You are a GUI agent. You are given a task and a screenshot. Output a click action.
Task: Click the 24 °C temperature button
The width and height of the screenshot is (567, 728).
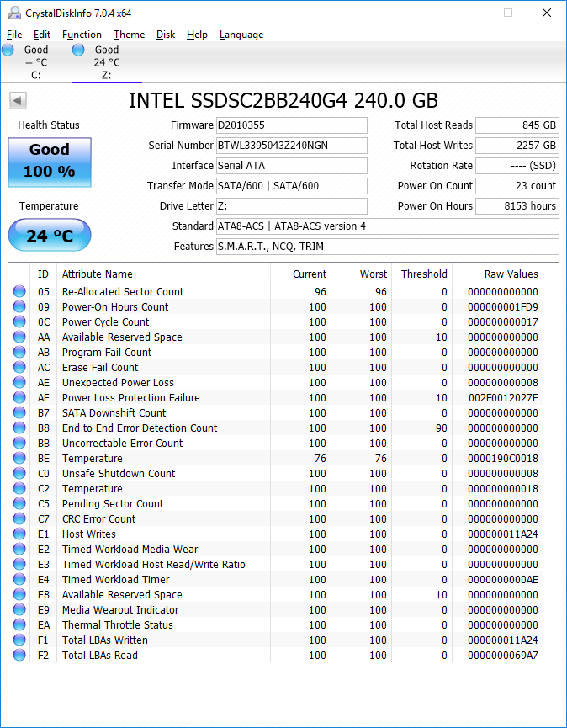point(50,236)
